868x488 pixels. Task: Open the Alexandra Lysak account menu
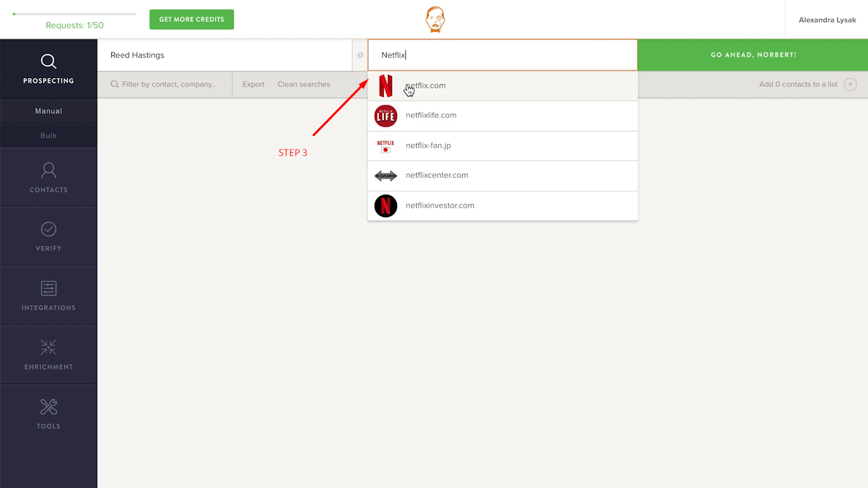click(x=827, y=20)
